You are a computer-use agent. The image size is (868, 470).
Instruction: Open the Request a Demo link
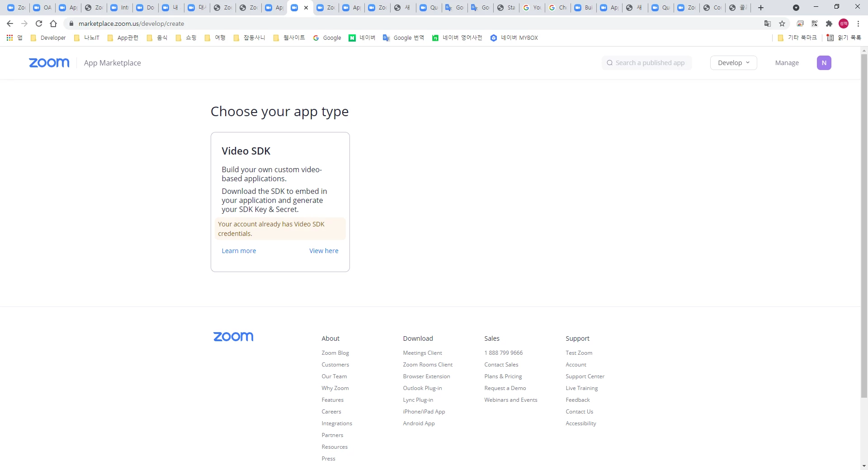505,388
